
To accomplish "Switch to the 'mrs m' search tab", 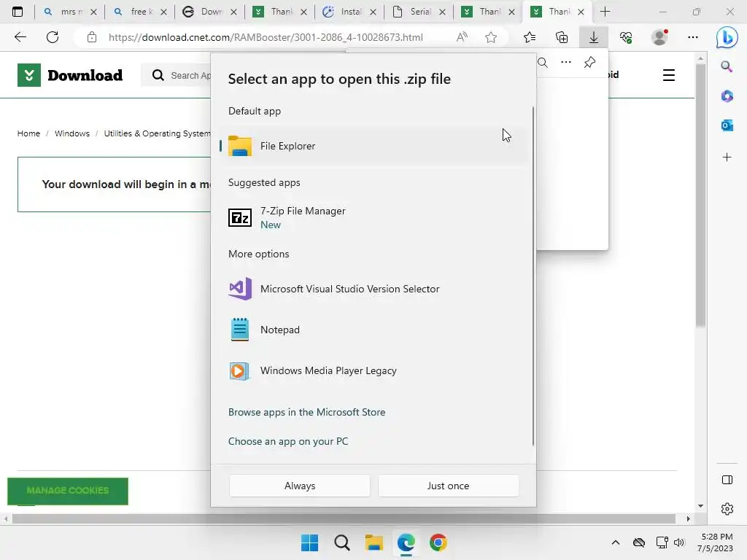I will [69, 12].
